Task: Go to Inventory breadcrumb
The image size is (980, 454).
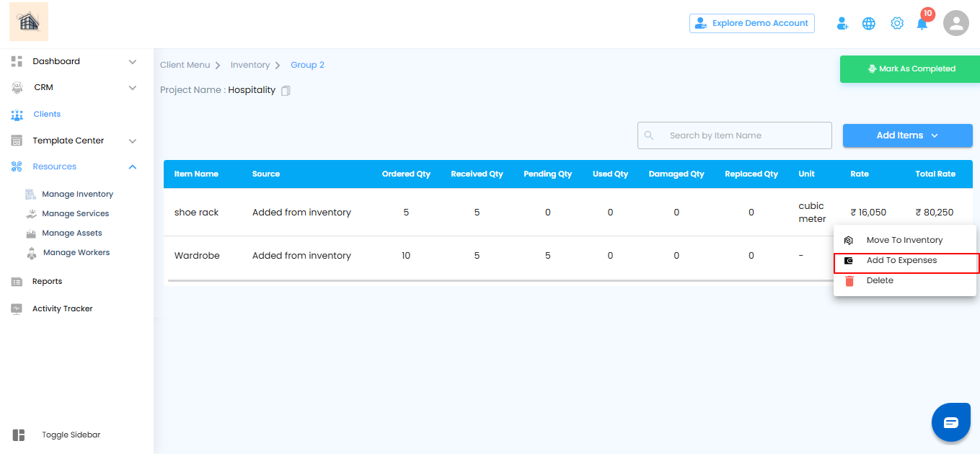Action: pyautogui.click(x=250, y=65)
